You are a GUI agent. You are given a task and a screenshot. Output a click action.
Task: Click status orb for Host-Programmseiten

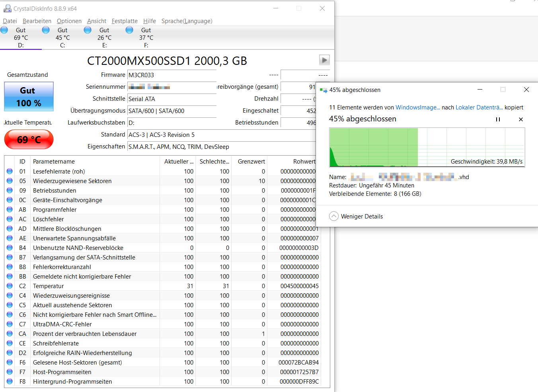[10, 372]
